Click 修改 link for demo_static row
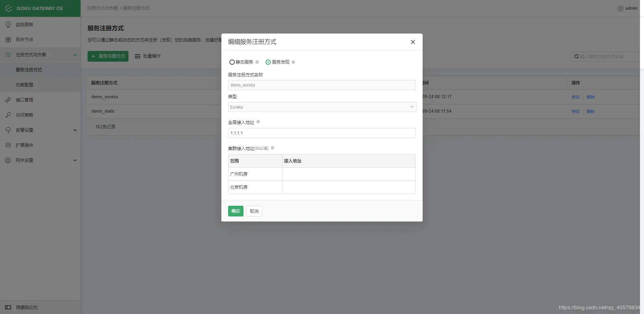The height and width of the screenshot is (314, 644). [576, 111]
